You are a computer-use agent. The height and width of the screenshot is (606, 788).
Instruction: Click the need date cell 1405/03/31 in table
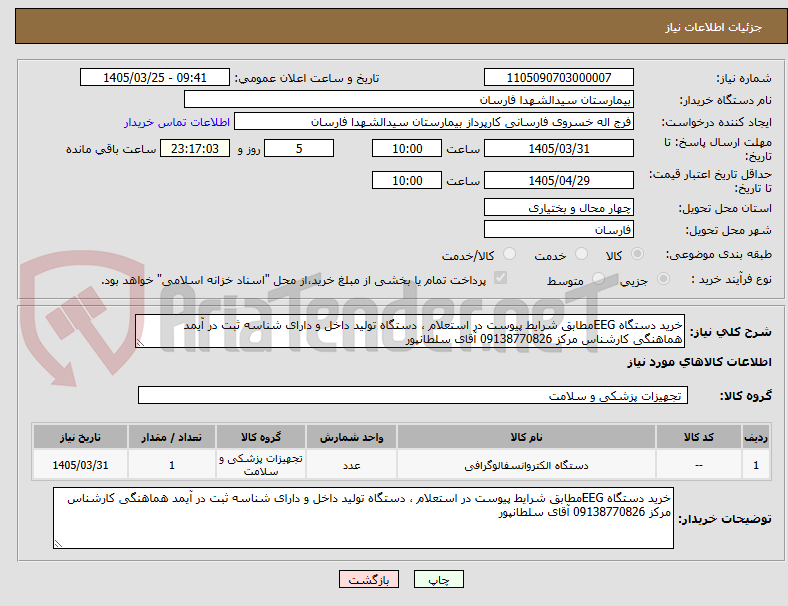[x=80, y=465]
